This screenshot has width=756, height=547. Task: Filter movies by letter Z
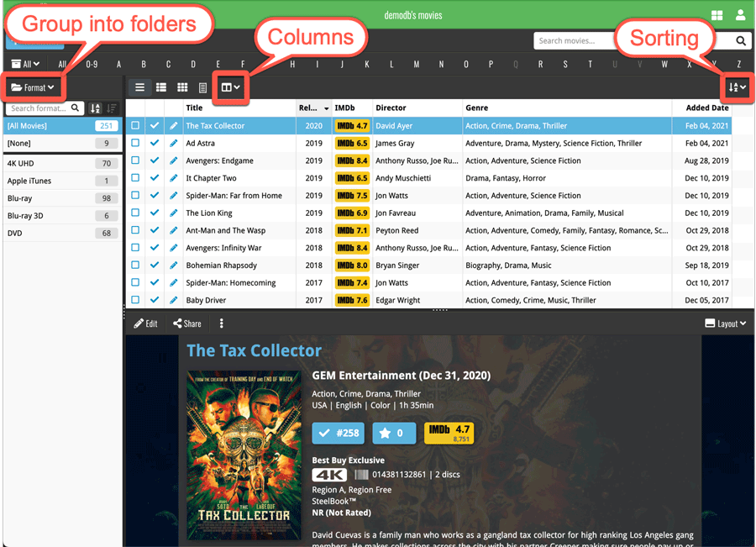(738, 64)
